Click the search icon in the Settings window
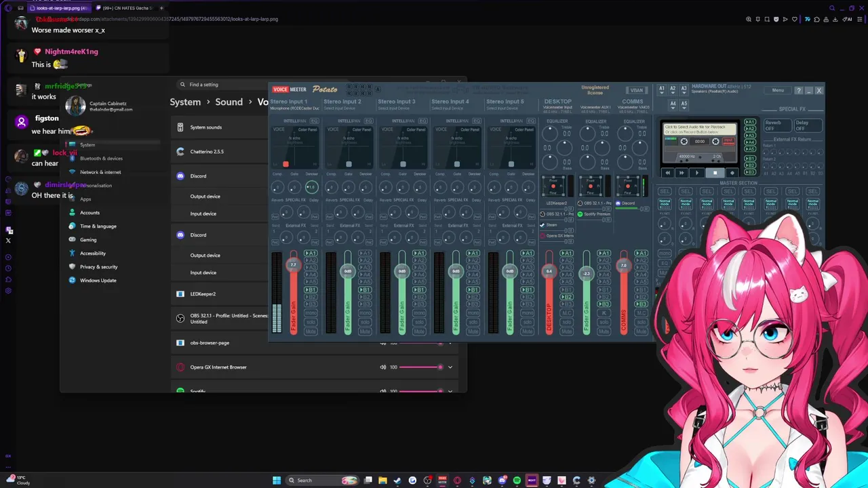Image resolution: width=868 pixels, height=488 pixels. click(x=182, y=85)
